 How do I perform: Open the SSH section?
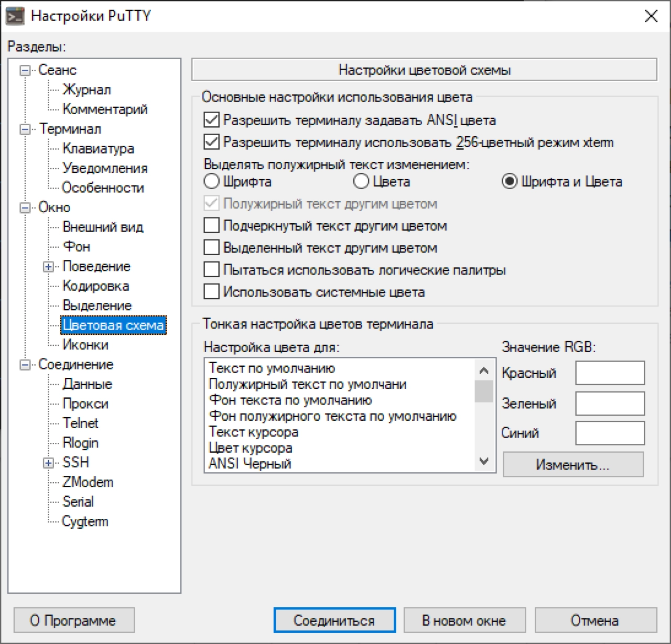tap(75, 462)
